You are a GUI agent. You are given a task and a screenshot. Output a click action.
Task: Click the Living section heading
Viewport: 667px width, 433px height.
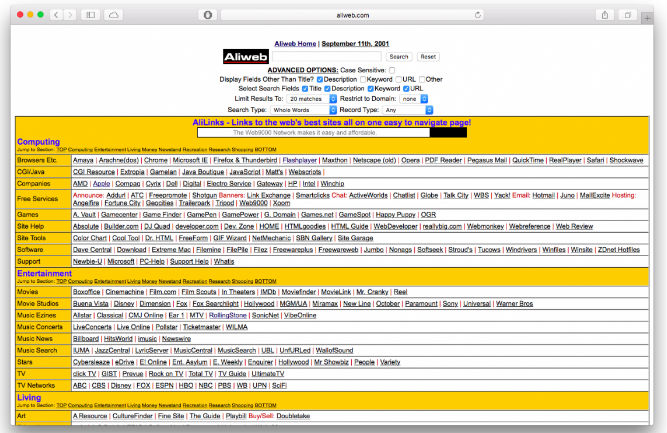click(x=29, y=398)
